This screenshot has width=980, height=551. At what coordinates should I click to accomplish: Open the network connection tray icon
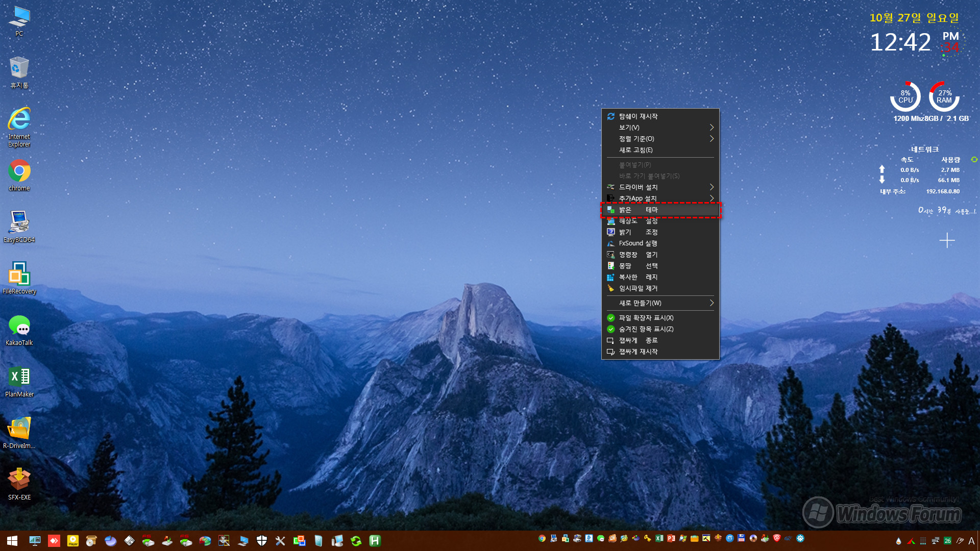(935, 541)
